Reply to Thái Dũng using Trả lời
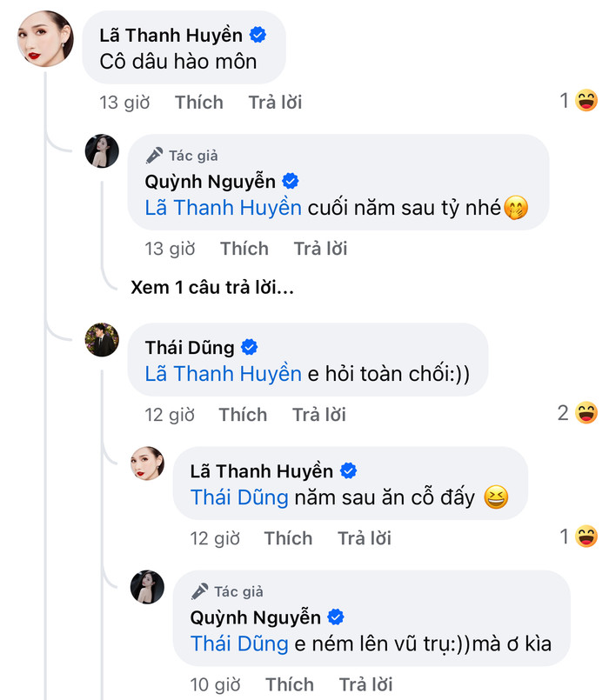Image resolution: width=609 pixels, height=700 pixels. (319, 415)
